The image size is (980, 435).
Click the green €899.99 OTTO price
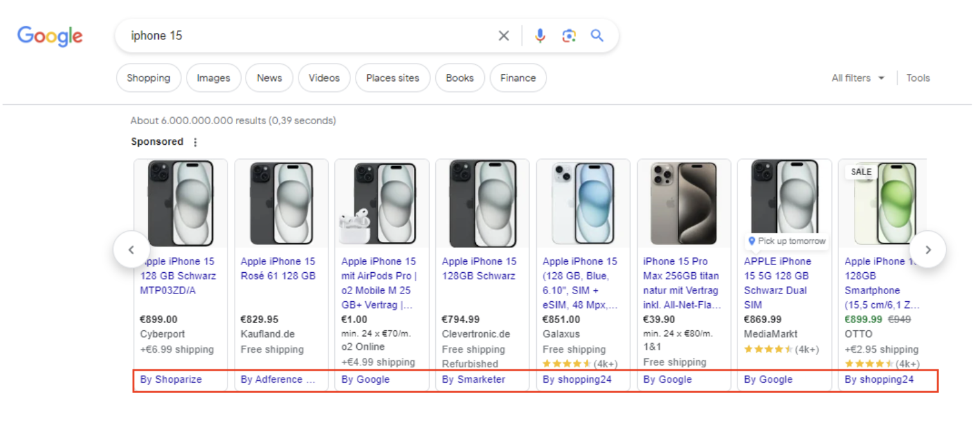(x=864, y=320)
